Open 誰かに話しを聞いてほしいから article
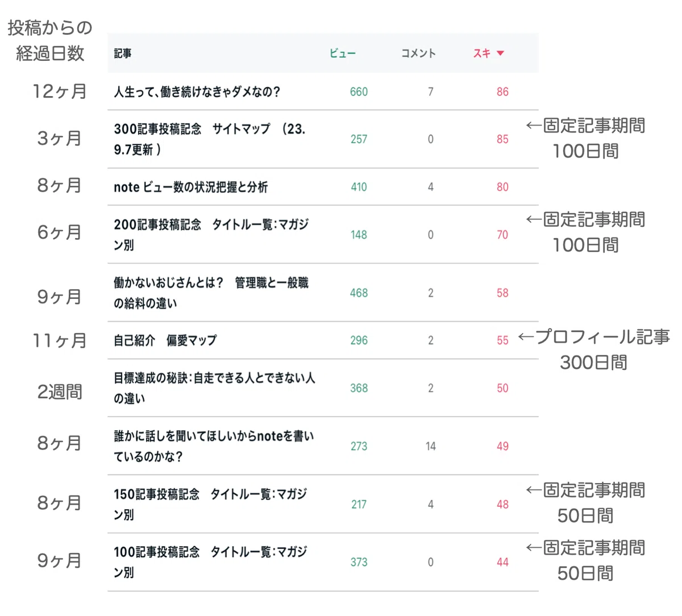682x616 pixels. (214, 446)
